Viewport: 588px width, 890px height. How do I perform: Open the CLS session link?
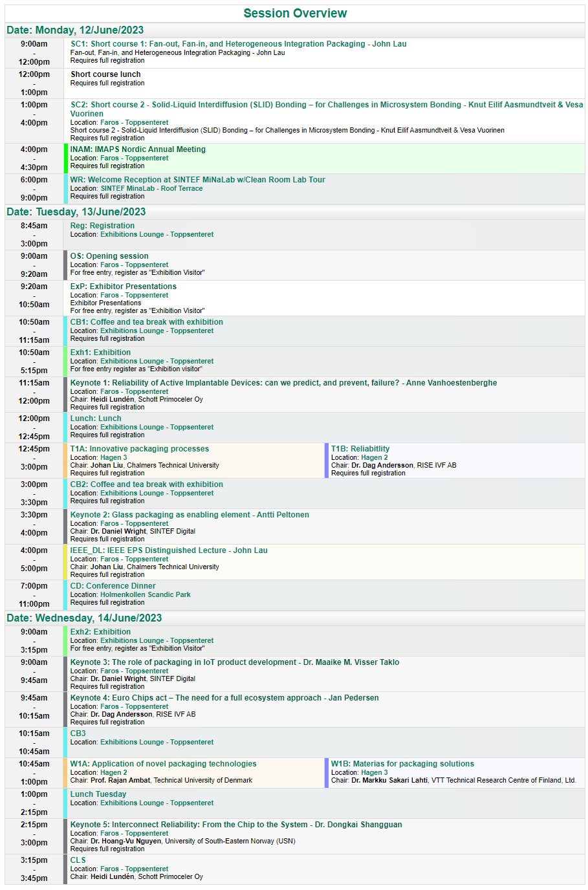tap(78, 860)
